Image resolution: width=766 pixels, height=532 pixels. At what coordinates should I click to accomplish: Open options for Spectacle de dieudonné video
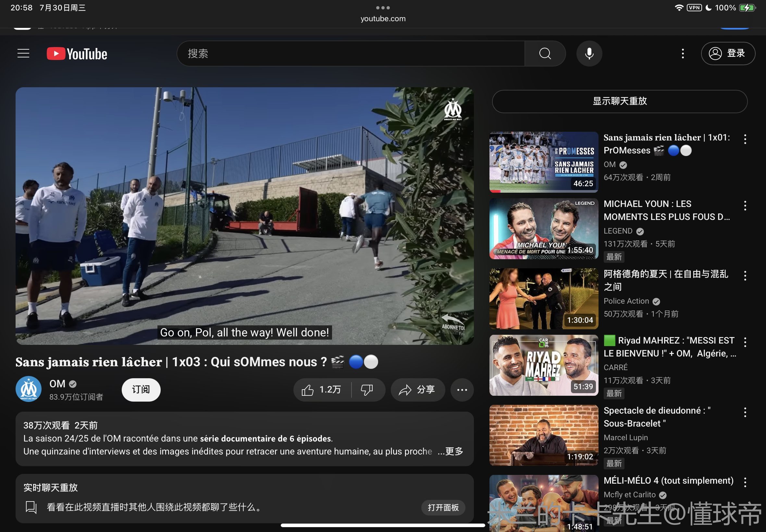pyautogui.click(x=745, y=412)
